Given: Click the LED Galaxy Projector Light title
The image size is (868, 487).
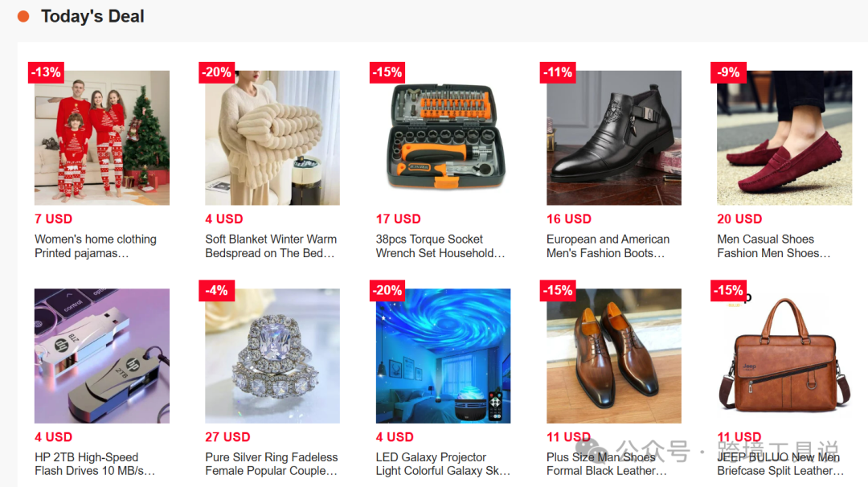Looking at the screenshot, I should 443,464.
